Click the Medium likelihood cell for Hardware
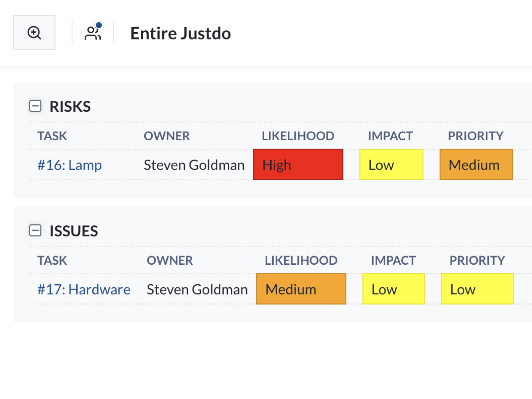Screen dimensions: 532x399 (301, 289)
